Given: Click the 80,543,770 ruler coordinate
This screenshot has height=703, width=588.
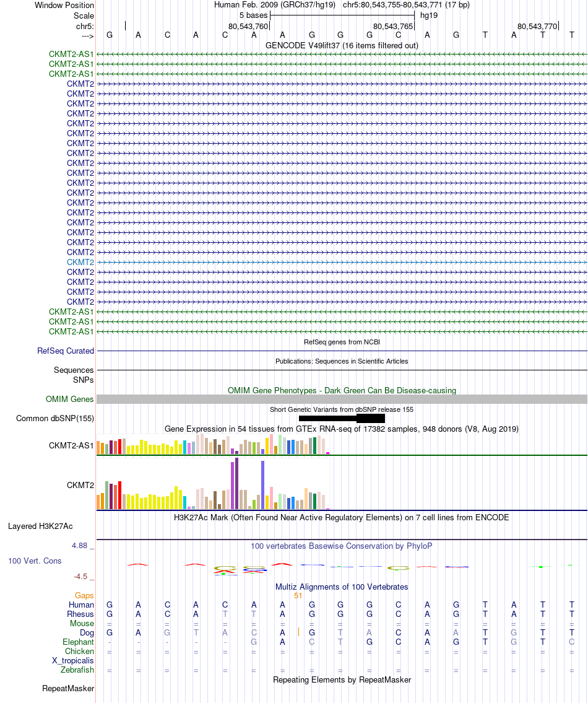Looking at the screenshot, I should (537, 27).
